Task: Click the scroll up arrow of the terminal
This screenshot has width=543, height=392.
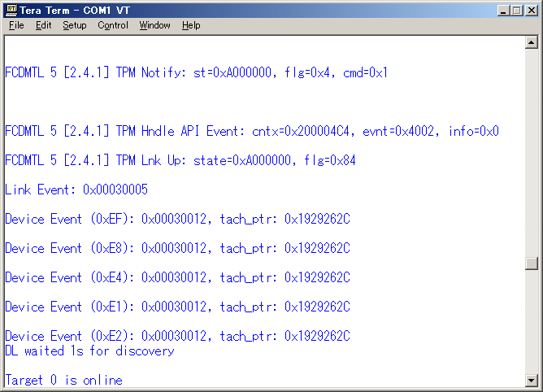Action: [x=532, y=41]
